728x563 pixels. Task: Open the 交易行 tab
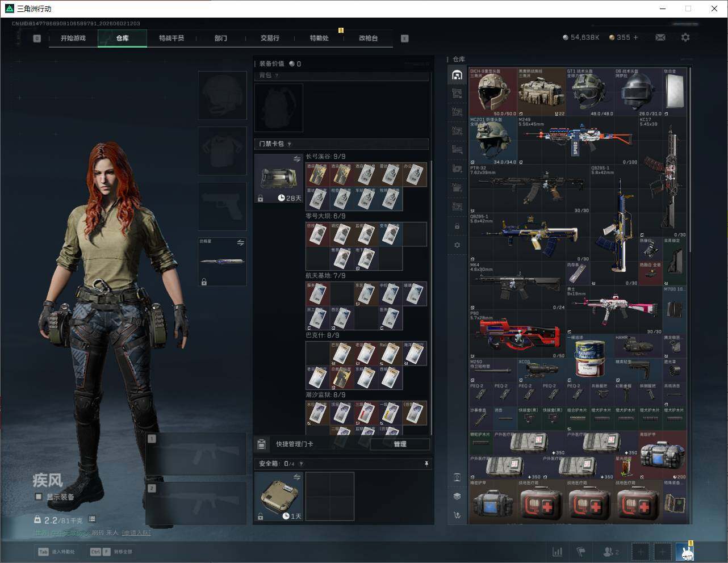point(270,38)
